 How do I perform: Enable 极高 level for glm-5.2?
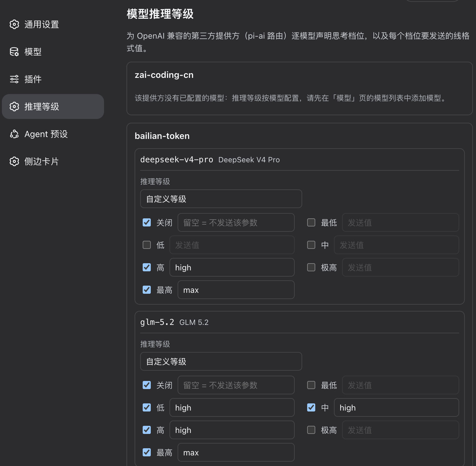(x=311, y=430)
